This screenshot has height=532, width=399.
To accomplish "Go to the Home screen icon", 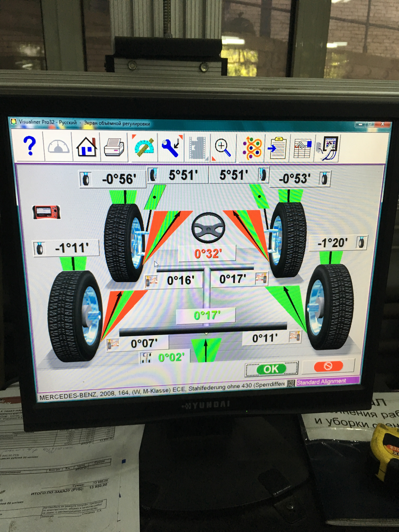I will click(x=86, y=147).
